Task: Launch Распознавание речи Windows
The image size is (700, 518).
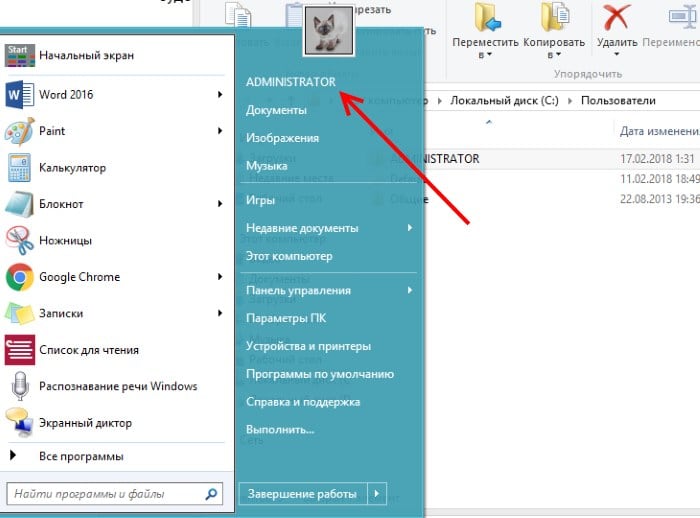Action: pyautogui.click(x=117, y=386)
